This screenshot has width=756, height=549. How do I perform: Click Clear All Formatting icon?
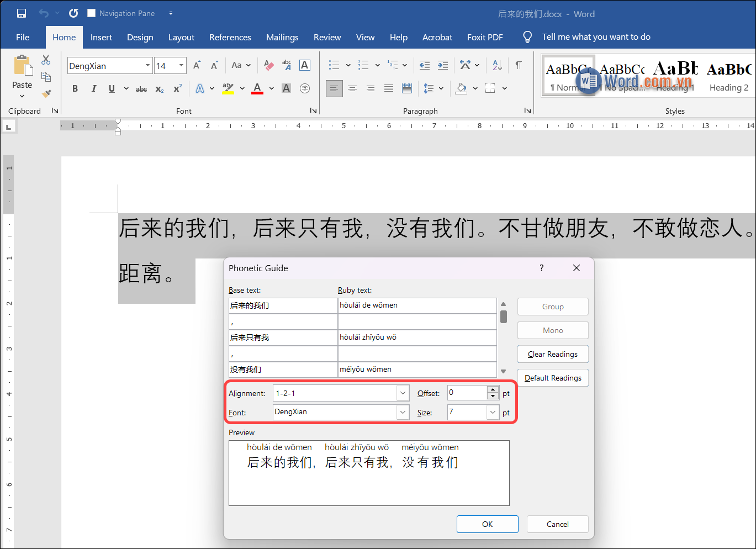point(269,66)
